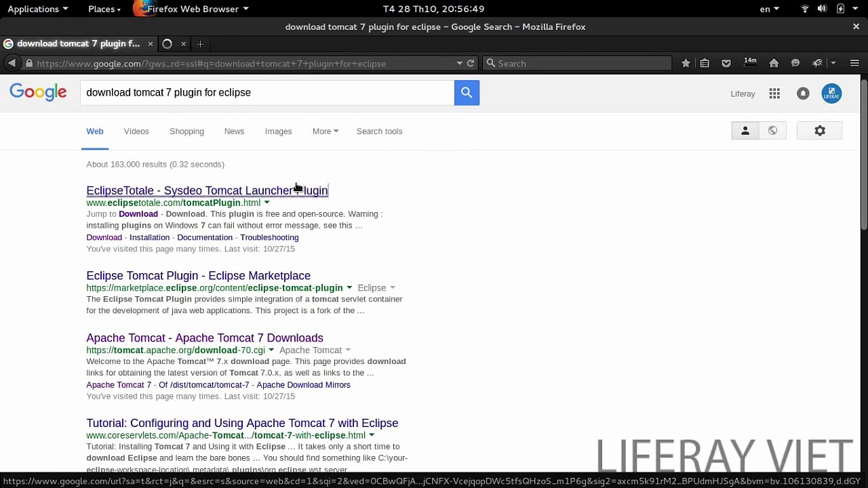Click the blue Google search button
This screenshot has height=488, width=868.
point(467,93)
